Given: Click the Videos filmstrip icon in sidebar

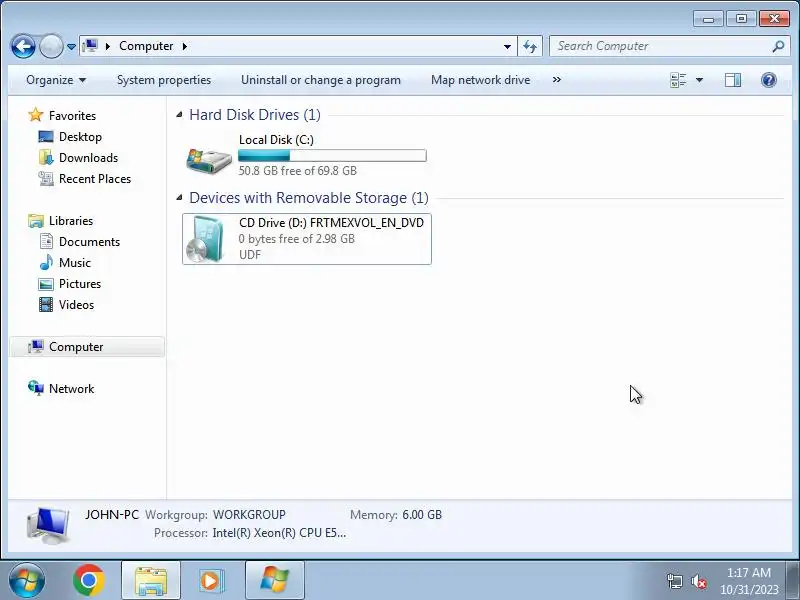Looking at the screenshot, I should click(x=46, y=305).
